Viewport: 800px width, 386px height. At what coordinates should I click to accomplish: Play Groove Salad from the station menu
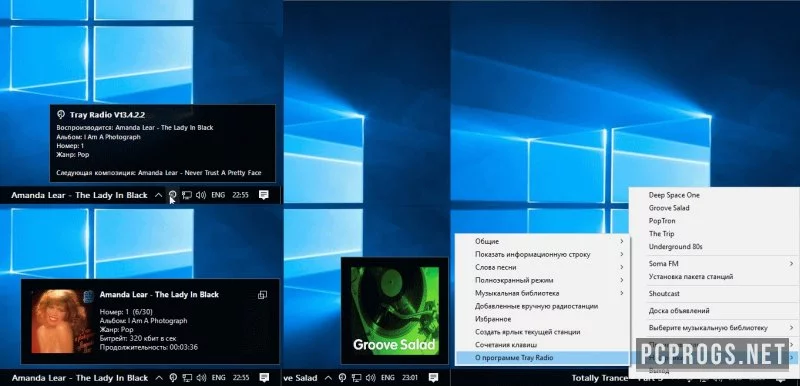[x=714, y=208]
